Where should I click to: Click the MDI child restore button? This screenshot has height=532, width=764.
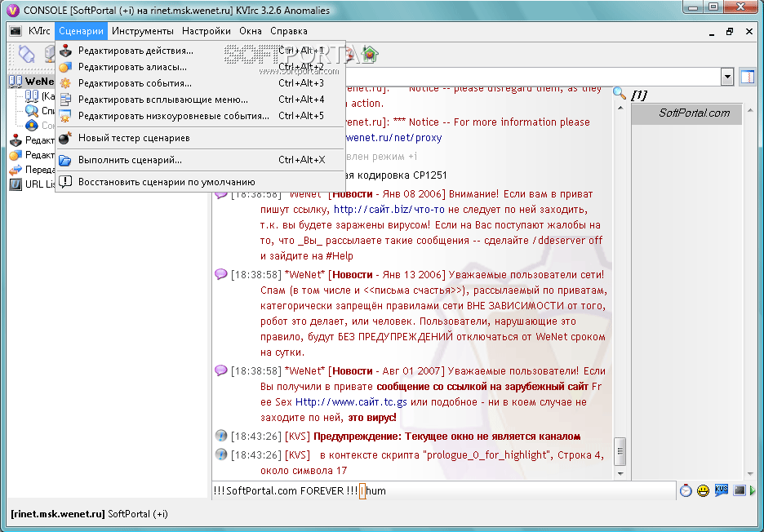pos(730,32)
